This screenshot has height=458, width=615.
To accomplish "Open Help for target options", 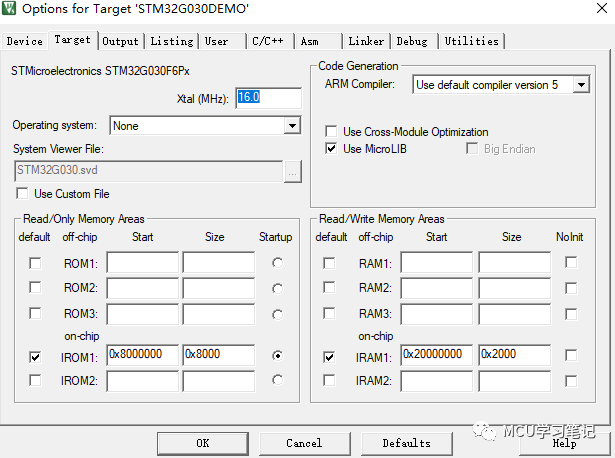I will [x=564, y=443].
